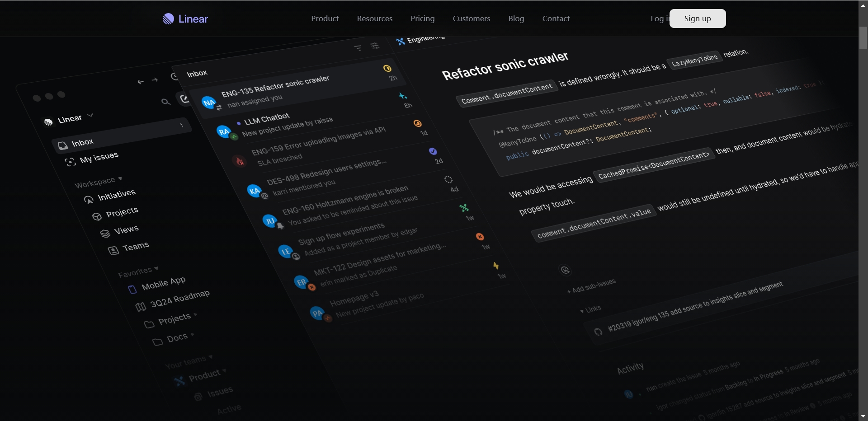Image resolution: width=868 pixels, height=421 pixels.
Task: Click the Views layers icon
Action: [x=105, y=234]
